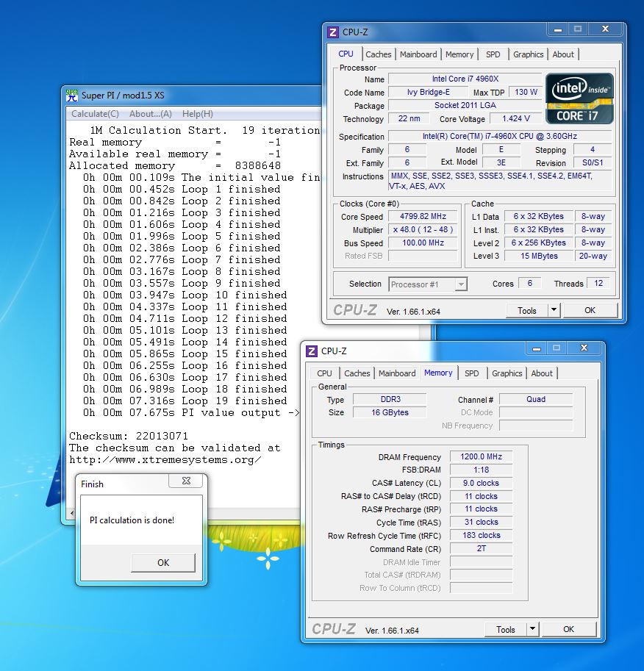Click the Super PI horizontal scrollbar left arrow

tap(72, 513)
